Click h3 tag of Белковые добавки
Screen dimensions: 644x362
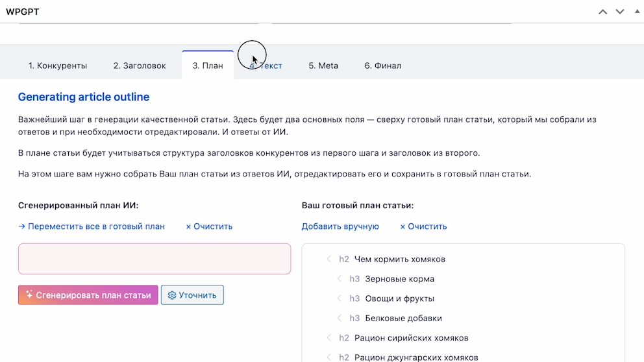(x=354, y=319)
